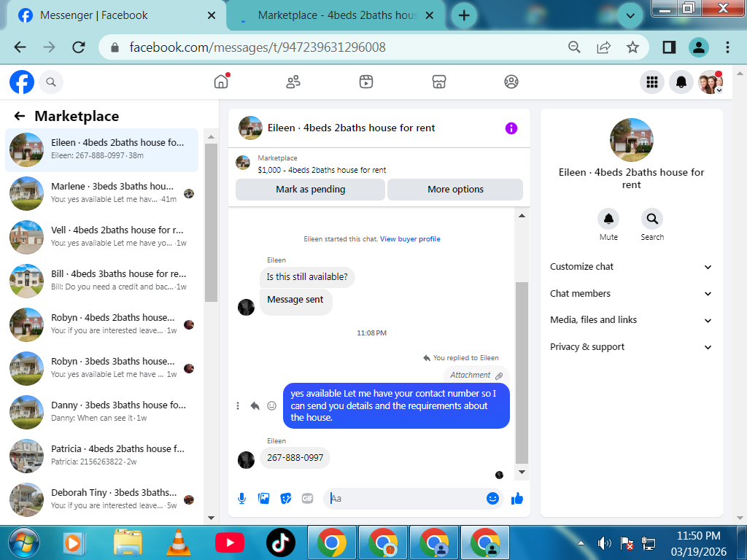This screenshot has width=747, height=560.
Task: Toggle the Chrome side panel
Action: 669,47
